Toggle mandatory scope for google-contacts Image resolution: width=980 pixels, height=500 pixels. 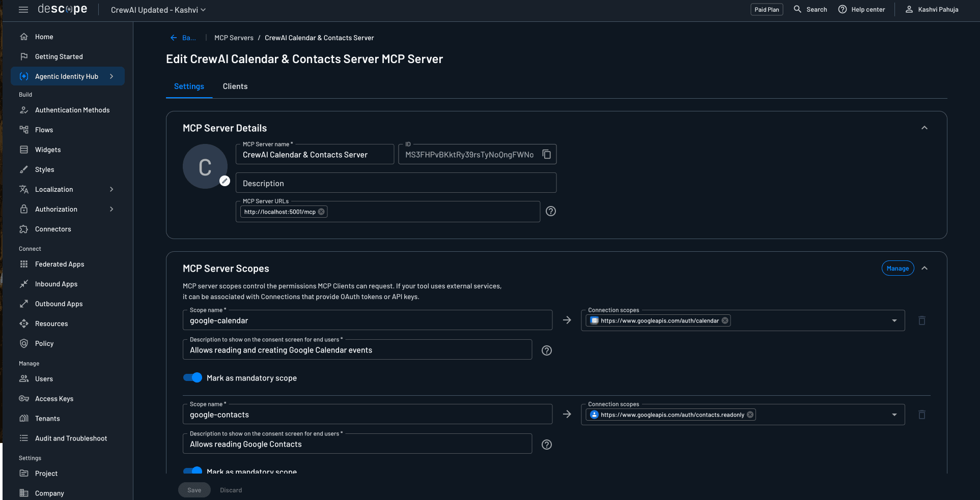(192, 471)
